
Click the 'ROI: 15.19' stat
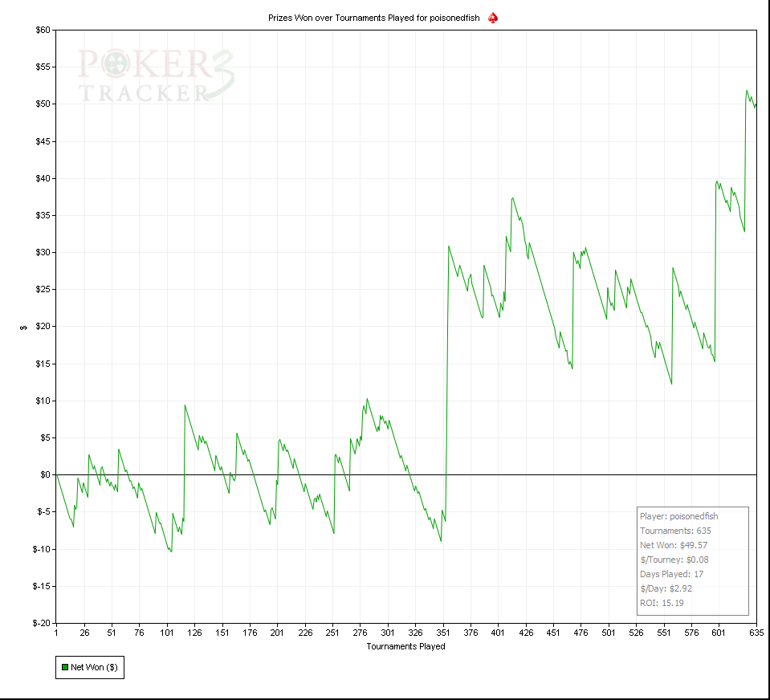662,603
